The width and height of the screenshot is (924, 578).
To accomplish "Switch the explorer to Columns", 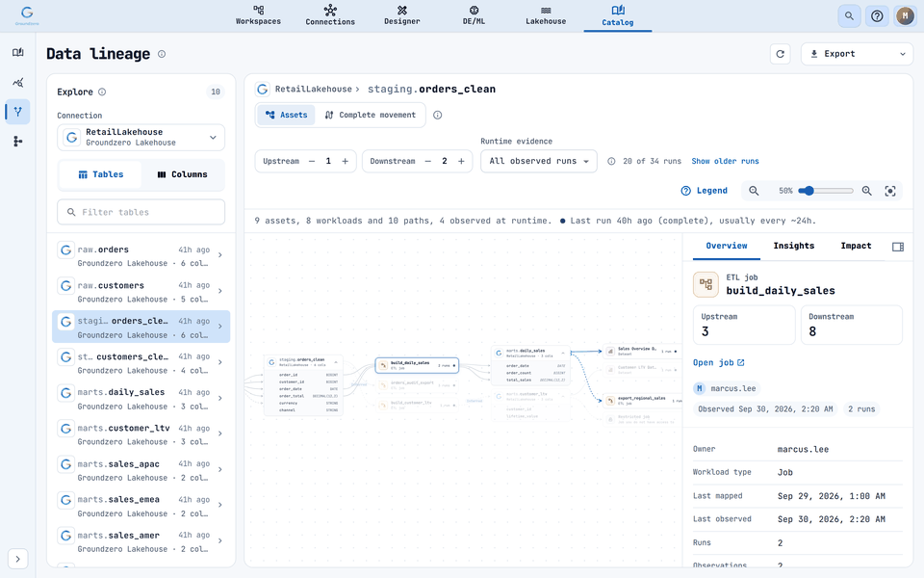I will [x=182, y=174].
